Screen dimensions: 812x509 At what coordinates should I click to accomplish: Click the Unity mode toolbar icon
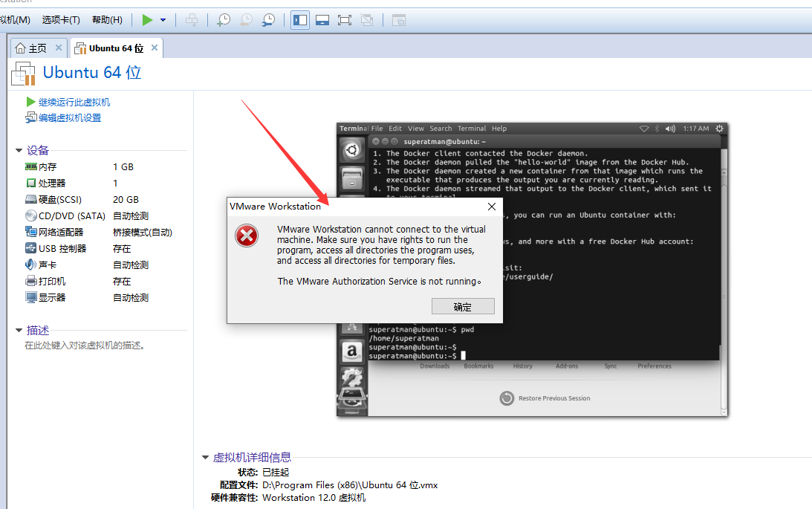click(366, 20)
